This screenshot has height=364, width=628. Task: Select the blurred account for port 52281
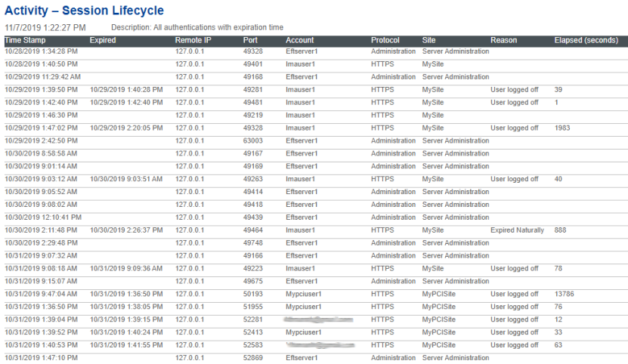[x=319, y=320]
